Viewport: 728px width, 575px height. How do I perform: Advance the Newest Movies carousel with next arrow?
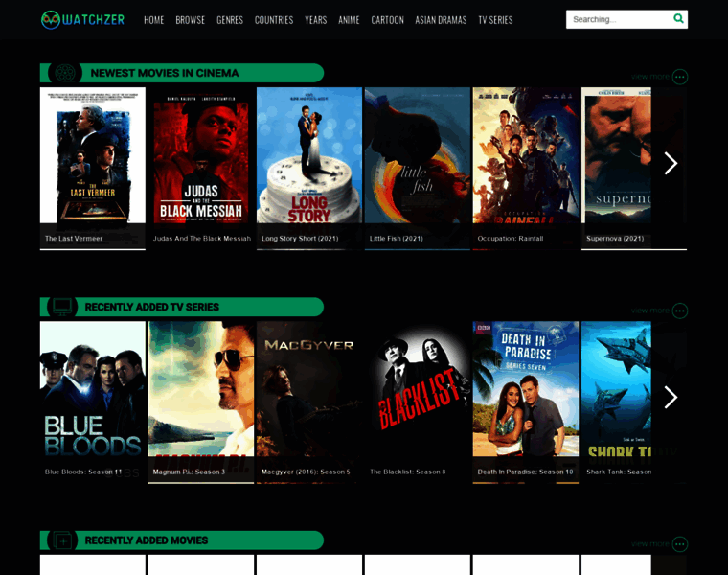[x=671, y=164]
